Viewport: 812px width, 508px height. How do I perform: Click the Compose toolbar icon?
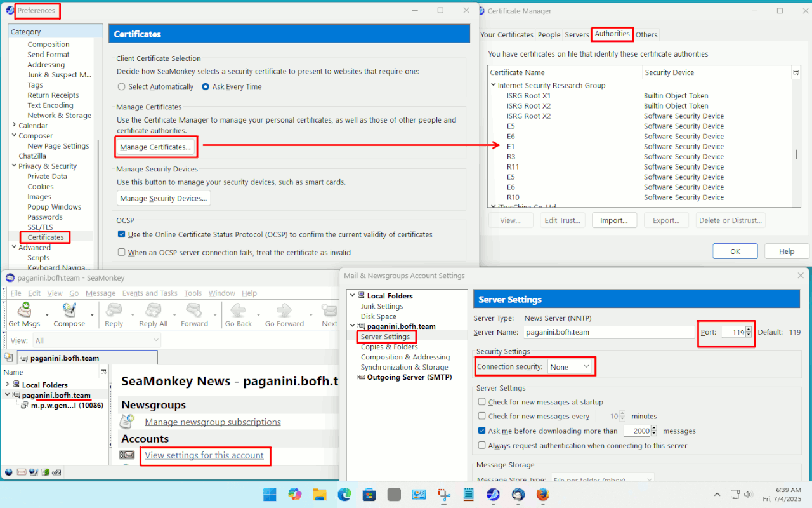[69, 311]
